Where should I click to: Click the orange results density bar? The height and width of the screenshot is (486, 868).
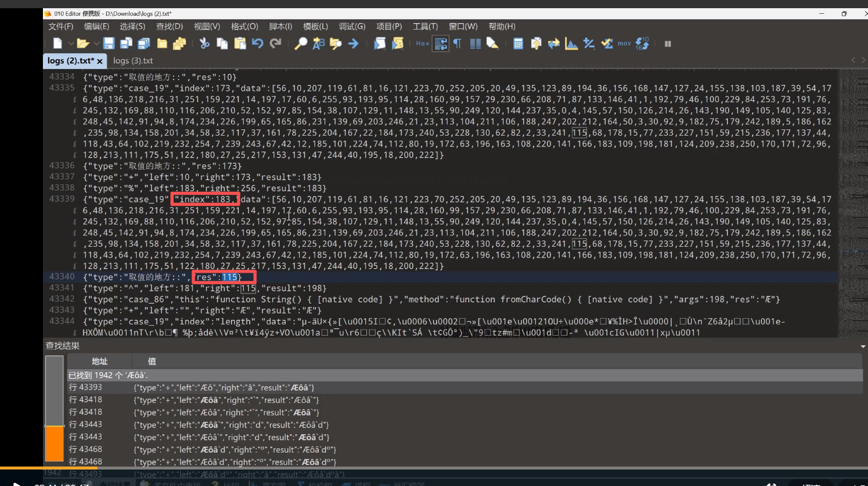(x=54, y=443)
